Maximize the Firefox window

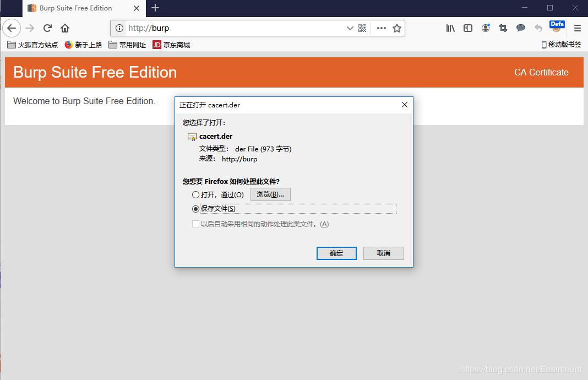(x=550, y=8)
